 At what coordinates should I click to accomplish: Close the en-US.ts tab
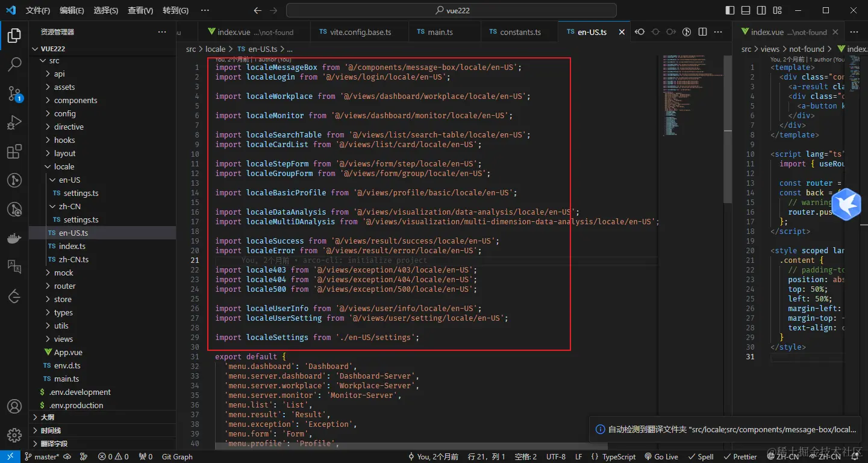click(622, 32)
